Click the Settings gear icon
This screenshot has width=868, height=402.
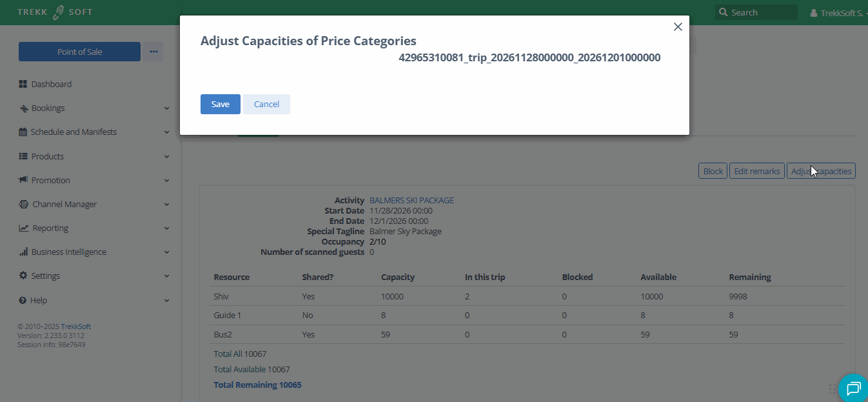point(24,276)
